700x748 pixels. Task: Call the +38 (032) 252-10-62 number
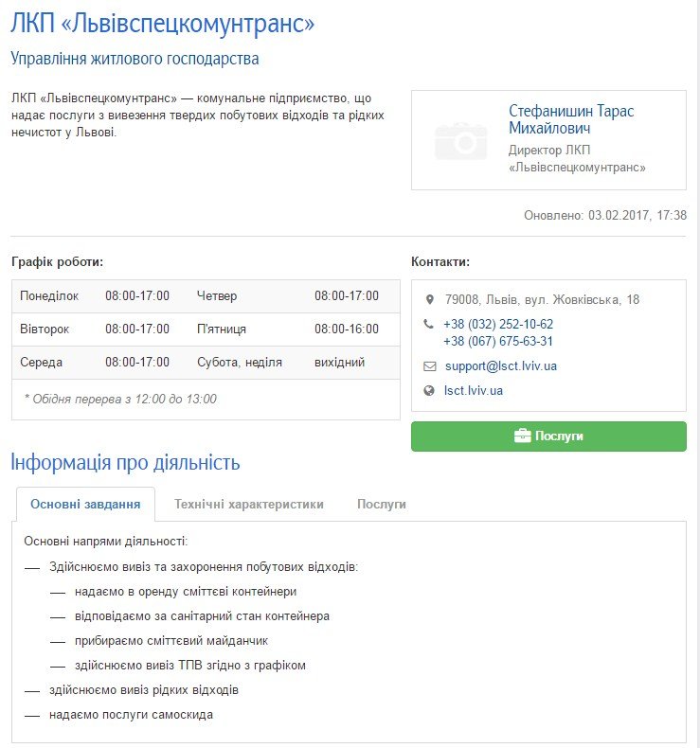pos(498,324)
